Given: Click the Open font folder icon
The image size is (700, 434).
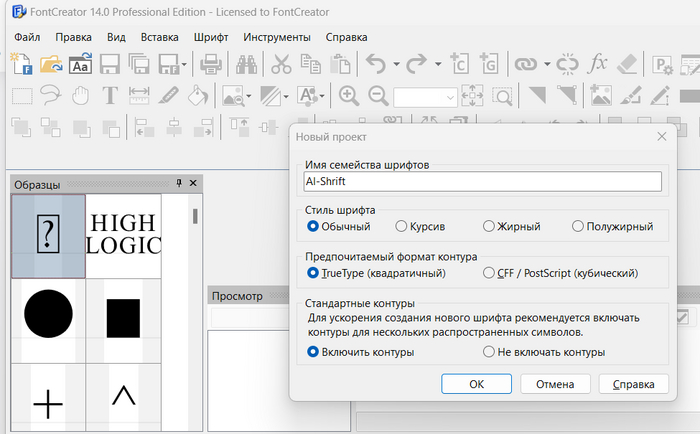Looking at the screenshot, I should point(51,65).
